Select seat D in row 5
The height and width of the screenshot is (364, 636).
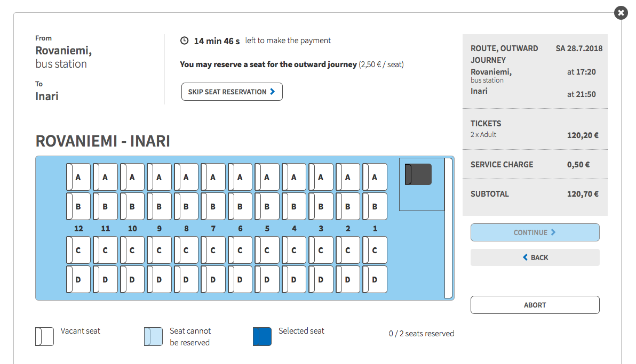tap(267, 279)
